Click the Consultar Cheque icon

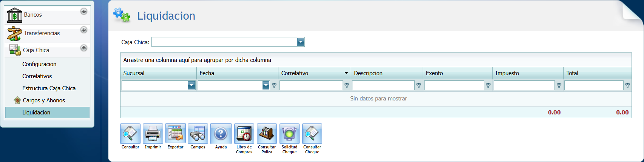[312, 134]
